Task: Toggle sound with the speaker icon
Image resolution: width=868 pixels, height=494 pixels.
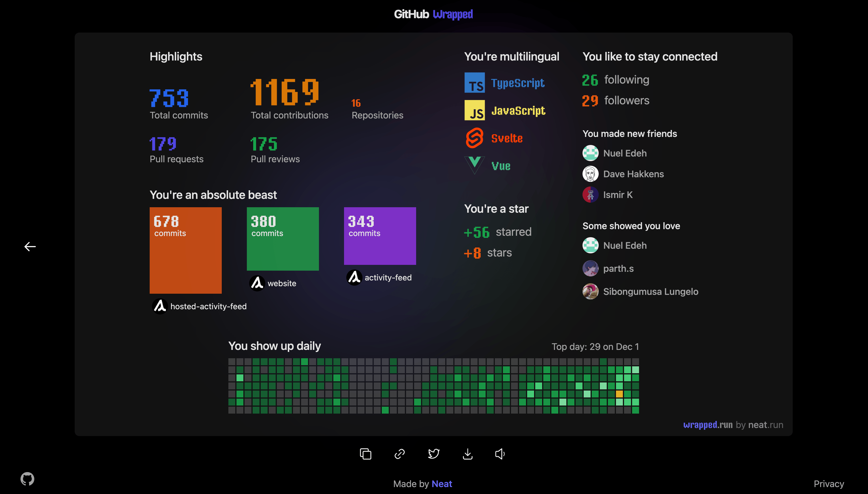Action: click(x=500, y=454)
